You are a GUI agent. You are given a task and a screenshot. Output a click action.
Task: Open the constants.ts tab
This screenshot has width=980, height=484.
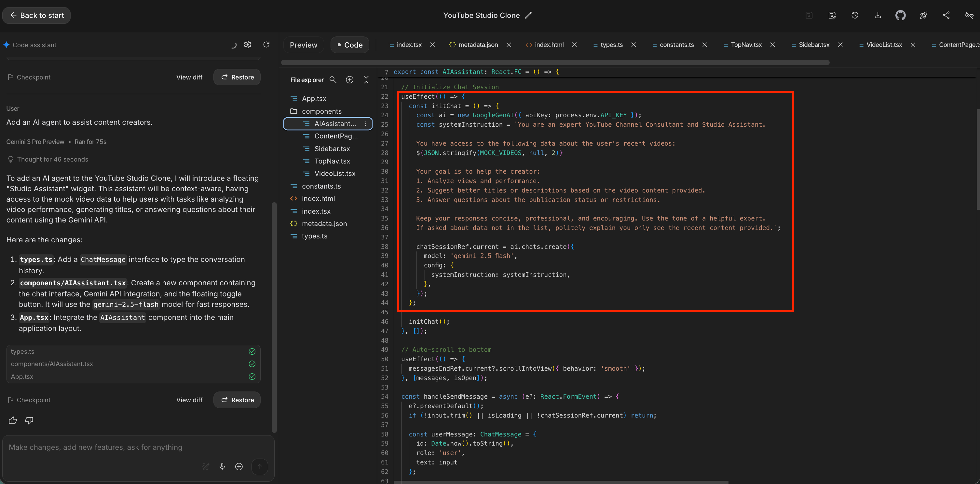[x=676, y=45]
